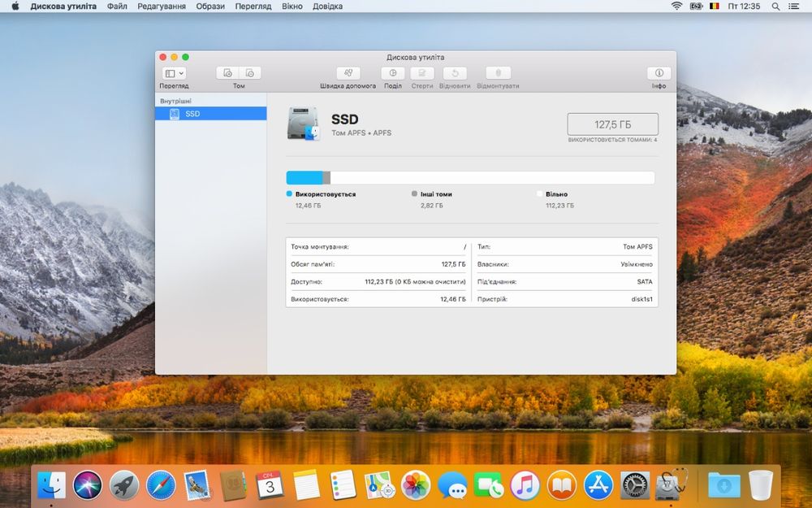Close the Disk Utility window

pos(162,57)
